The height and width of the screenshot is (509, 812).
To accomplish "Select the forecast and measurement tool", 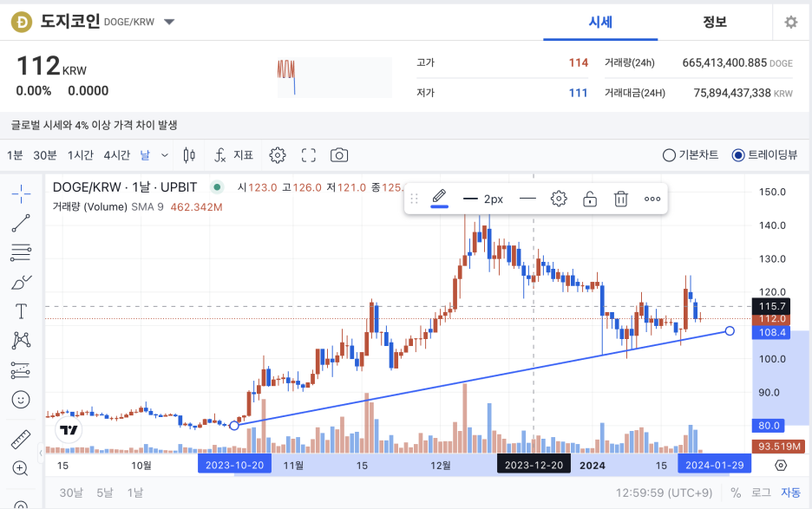I will pos(21,370).
